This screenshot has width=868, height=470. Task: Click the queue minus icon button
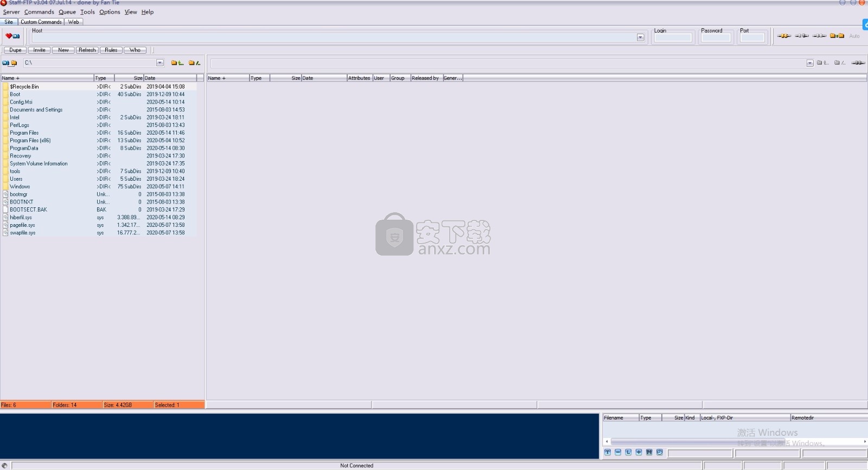[618, 452]
